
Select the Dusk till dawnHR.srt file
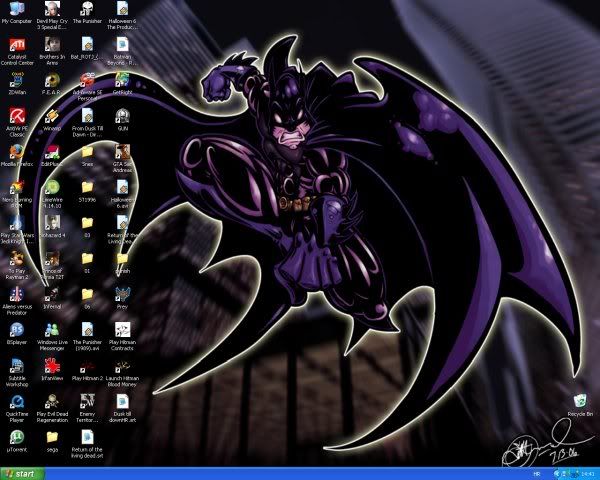pyautogui.click(x=122, y=408)
